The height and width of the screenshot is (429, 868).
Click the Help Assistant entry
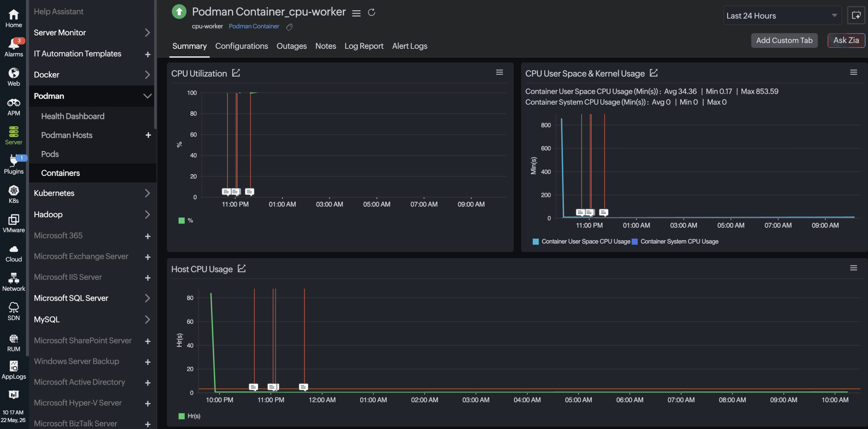(x=58, y=12)
